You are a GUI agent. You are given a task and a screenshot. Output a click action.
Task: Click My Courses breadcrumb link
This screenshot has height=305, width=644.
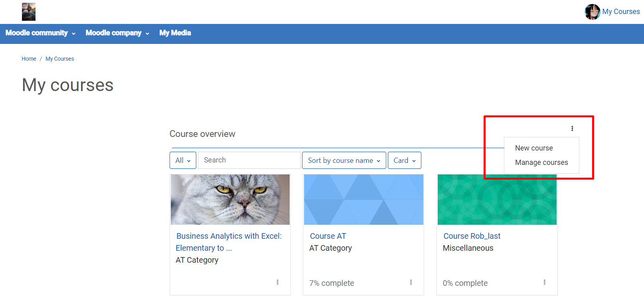pyautogui.click(x=60, y=59)
